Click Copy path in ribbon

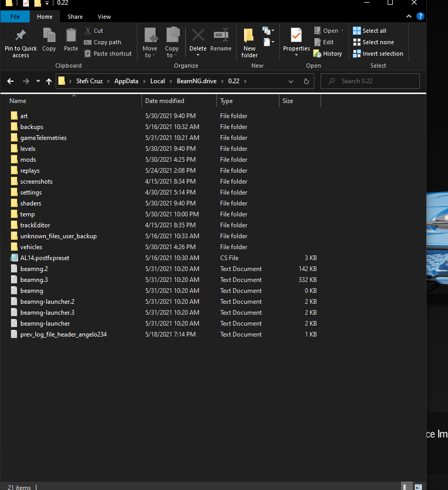tap(103, 42)
